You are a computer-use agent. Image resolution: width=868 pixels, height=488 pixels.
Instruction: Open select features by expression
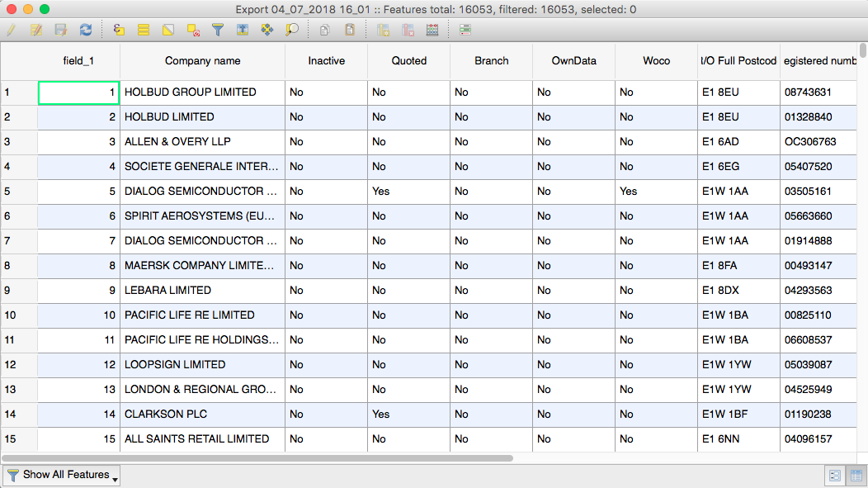pos(119,30)
